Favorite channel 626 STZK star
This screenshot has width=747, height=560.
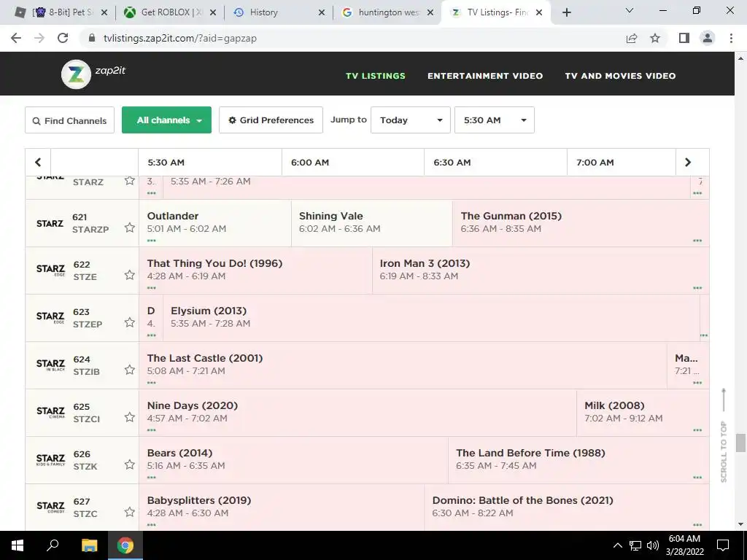click(x=130, y=464)
